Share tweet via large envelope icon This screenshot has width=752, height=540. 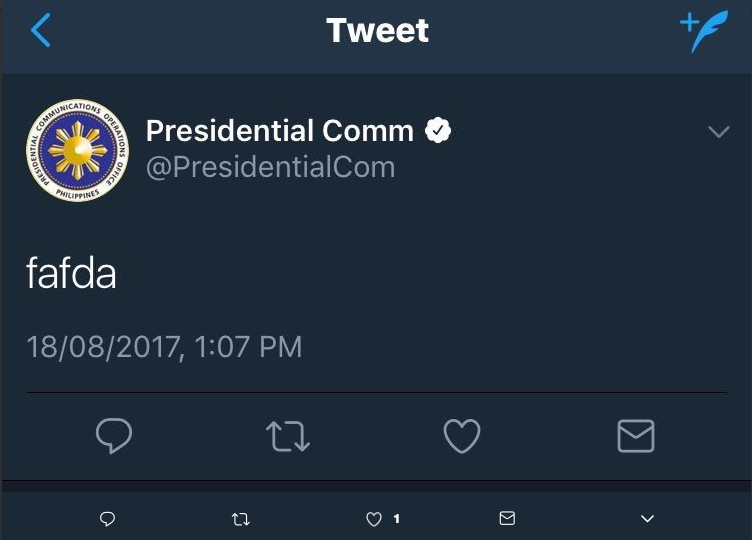click(636, 436)
